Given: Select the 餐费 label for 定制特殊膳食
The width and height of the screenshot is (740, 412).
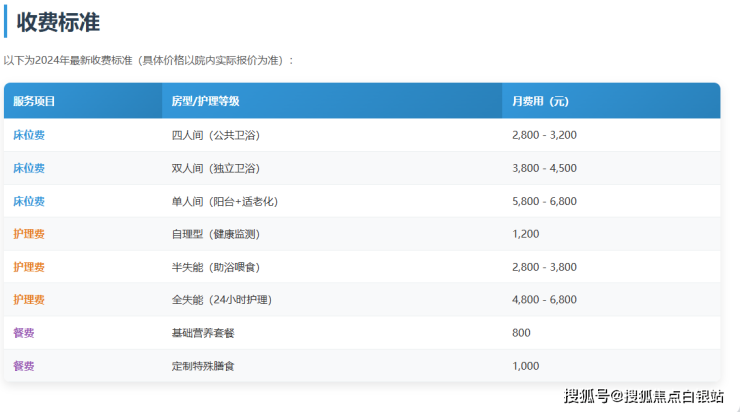Looking at the screenshot, I should [24, 366].
